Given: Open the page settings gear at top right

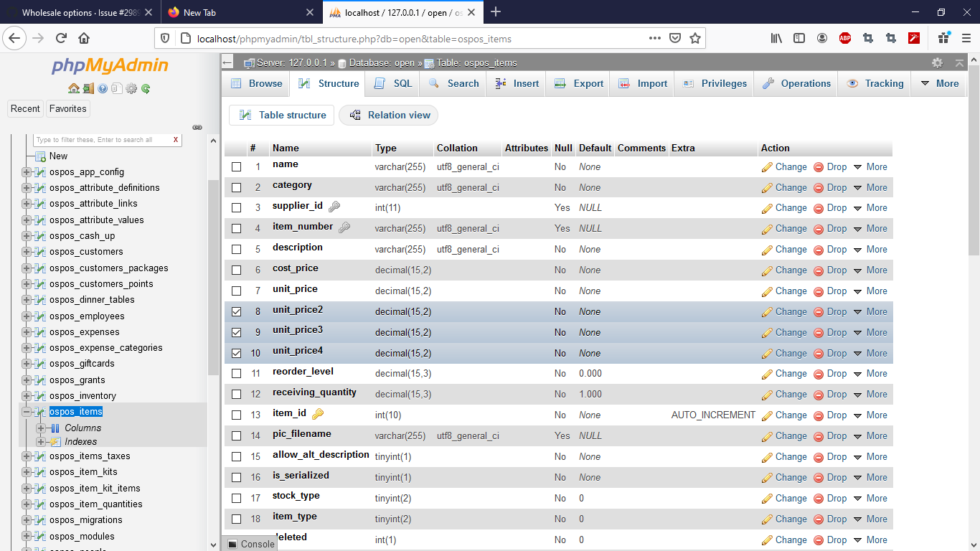Looking at the screenshot, I should click(937, 62).
